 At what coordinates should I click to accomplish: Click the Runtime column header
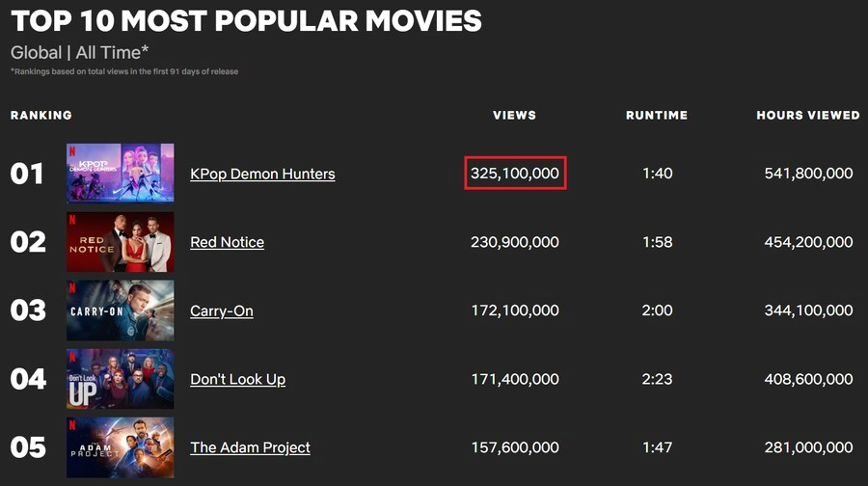click(657, 115)
